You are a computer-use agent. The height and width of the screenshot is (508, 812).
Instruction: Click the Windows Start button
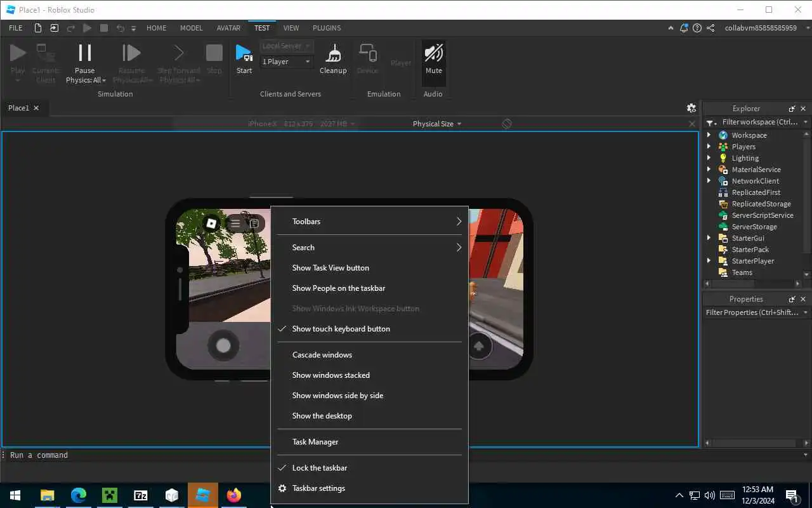15,495
